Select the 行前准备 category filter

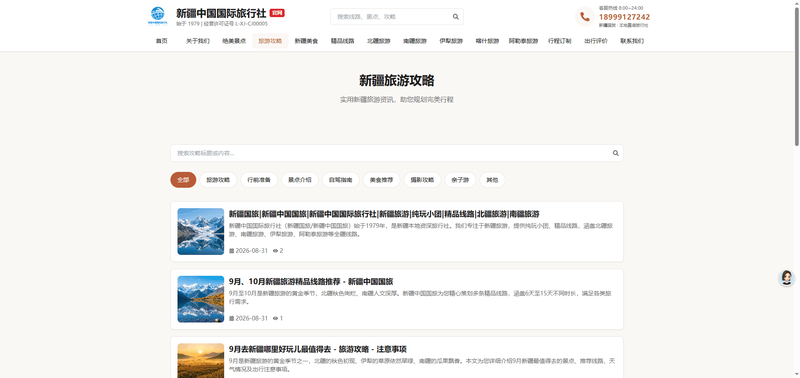[x=259, y=180]
